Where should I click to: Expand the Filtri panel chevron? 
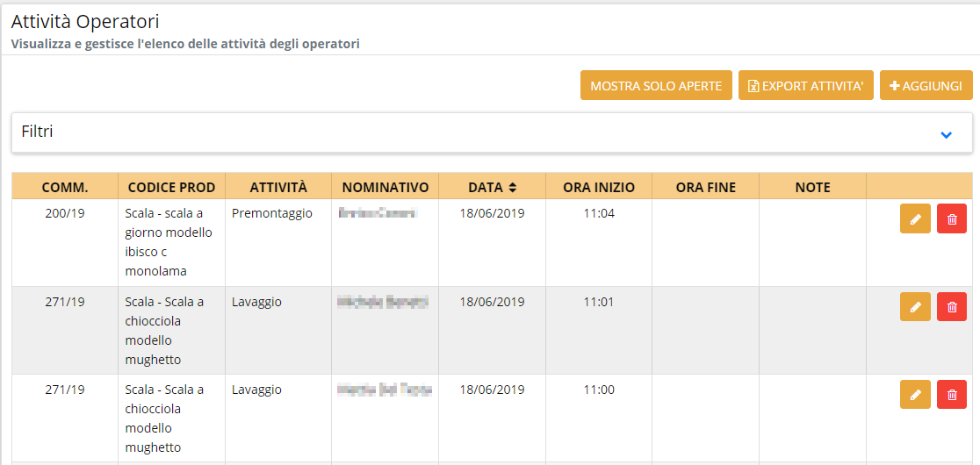946,134
